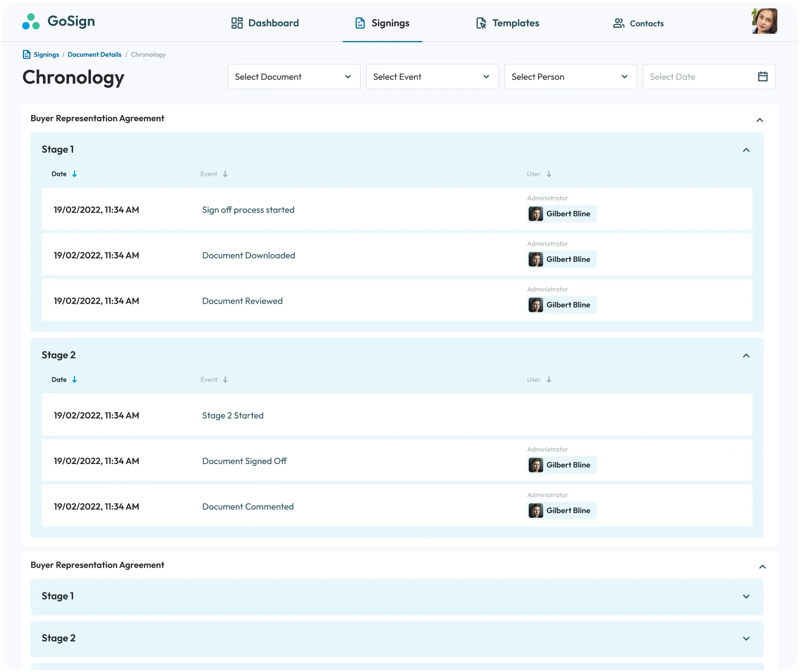Open the Select Document dropdown
The width and height of the screenshot is (800, 672).
coord(294,77)
